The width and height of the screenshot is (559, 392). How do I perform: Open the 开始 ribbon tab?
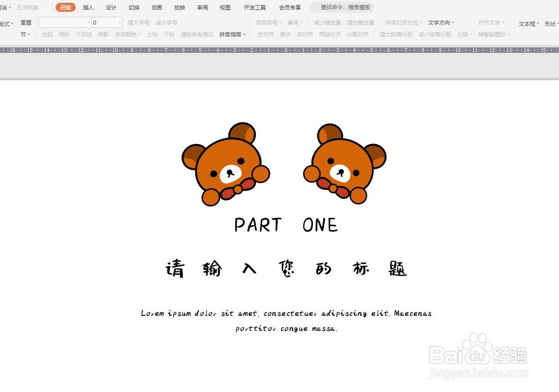(66, 7)
